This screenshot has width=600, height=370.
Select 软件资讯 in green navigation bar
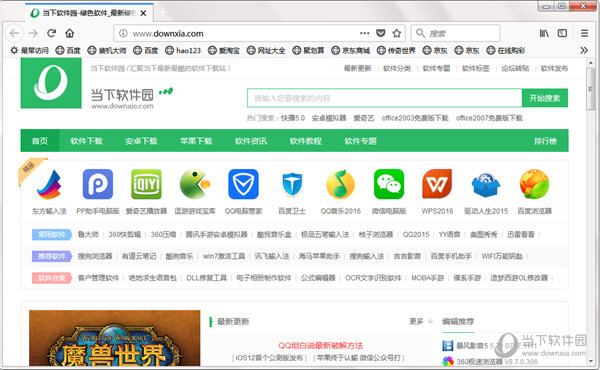point(251,141)
